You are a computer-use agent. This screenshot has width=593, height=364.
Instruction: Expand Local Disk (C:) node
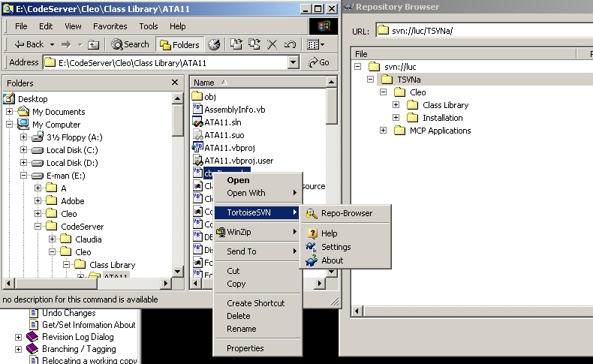(23, 150)
